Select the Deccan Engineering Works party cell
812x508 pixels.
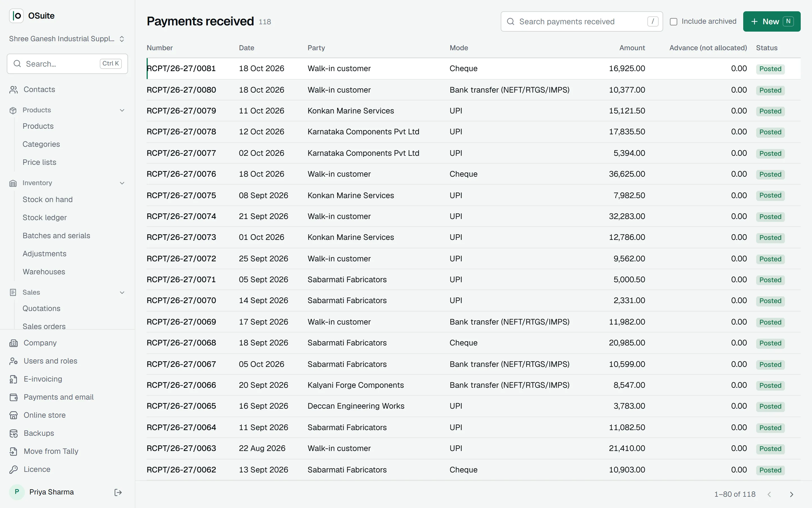(x=356, y=406)
